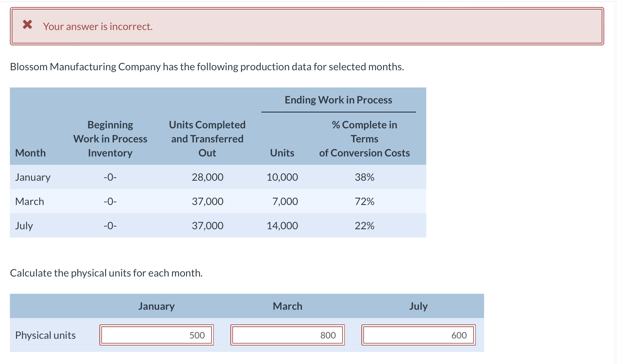Viewport: 617px width, 364px height.
Task: Click July column header in answer table
Action: [x=418, y=306]
